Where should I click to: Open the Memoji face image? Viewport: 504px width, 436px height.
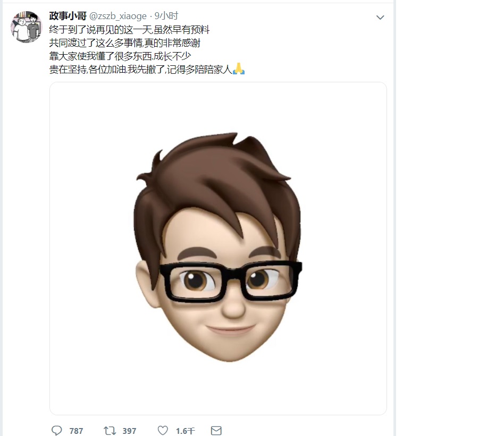point(218,248)
